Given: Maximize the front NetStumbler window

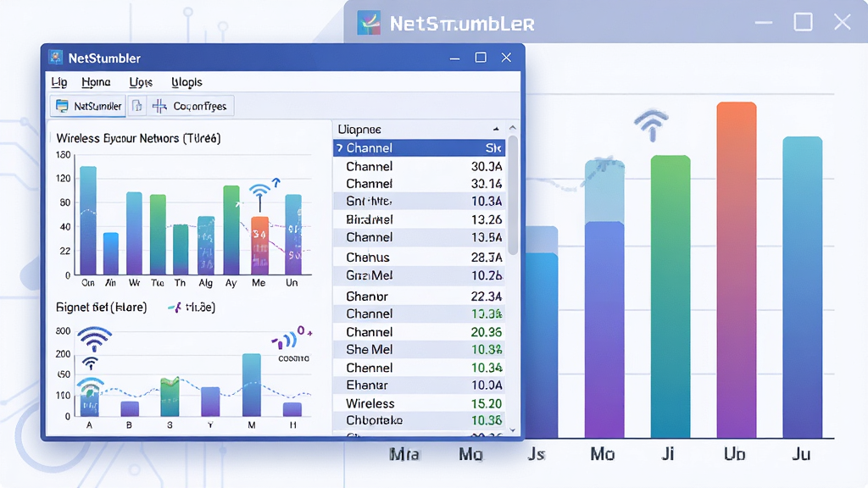Looking at the screenshot, I should click(x=481, y=58).
